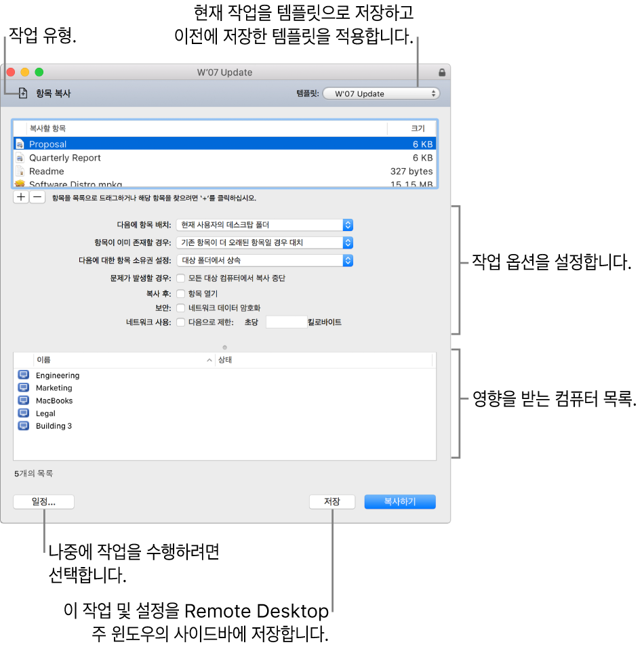Click the 저장 button
The height and width of the screenshot is (649, 644).
click(x=332, y=501)
